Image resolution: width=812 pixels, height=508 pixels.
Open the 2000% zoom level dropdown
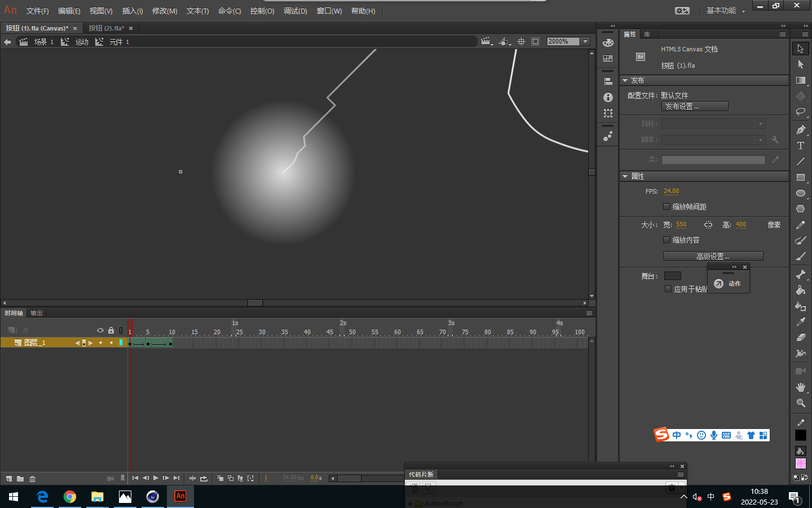coord(585,42)
